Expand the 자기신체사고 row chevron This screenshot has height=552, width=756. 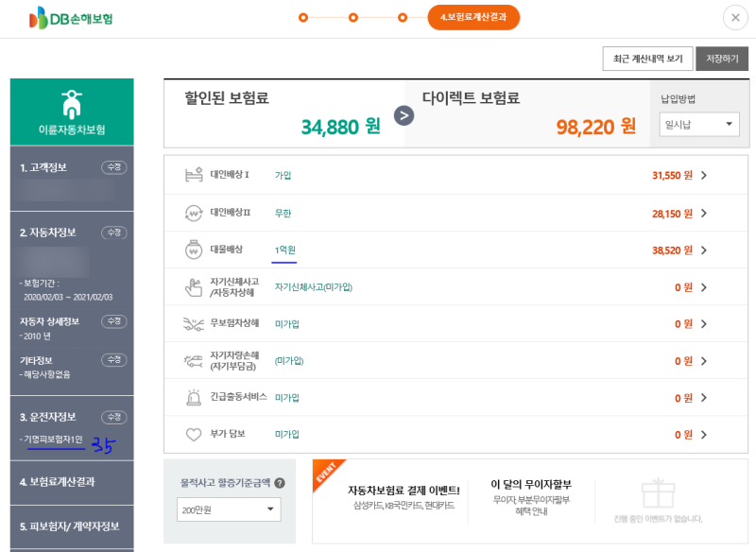click(x=704, y=287)
